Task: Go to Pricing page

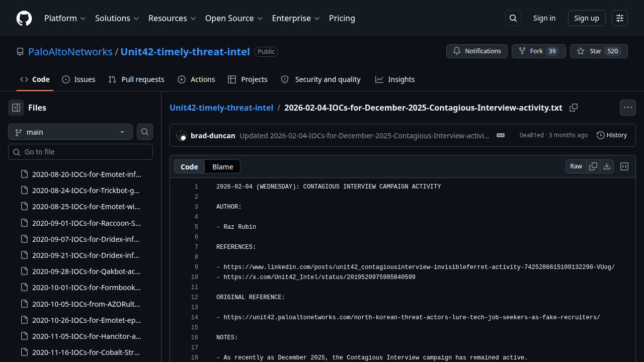Action: coord(342,18)
